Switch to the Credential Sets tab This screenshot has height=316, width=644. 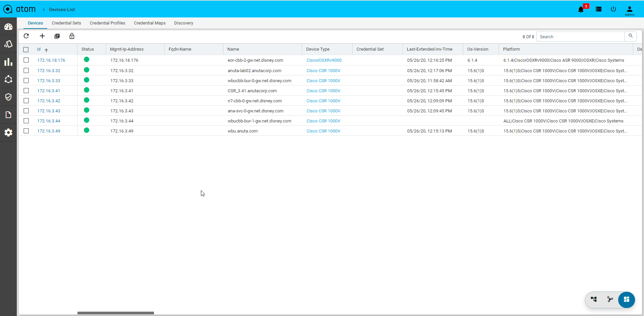66,23
